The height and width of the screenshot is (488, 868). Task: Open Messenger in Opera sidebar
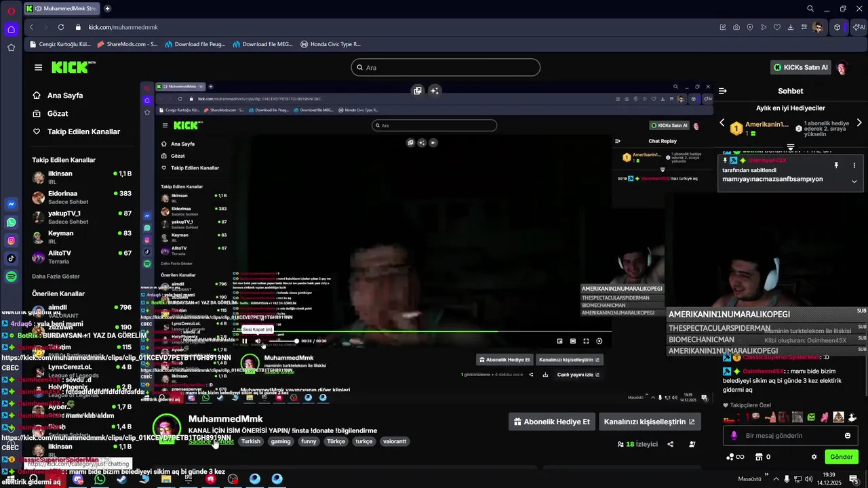[x=12, y=204]
